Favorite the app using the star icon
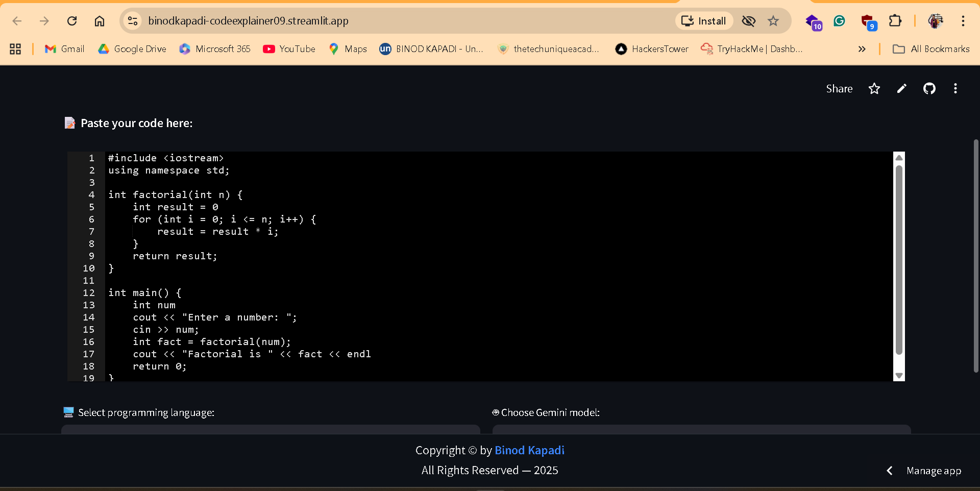Viewport: 980px width, 491px height. click(x=874, y=88)
